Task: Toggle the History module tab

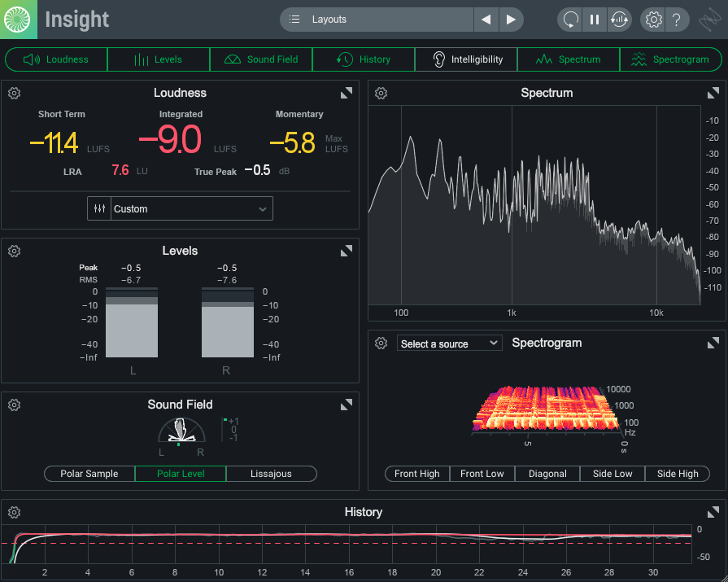Action: click(x=364, y=59)
